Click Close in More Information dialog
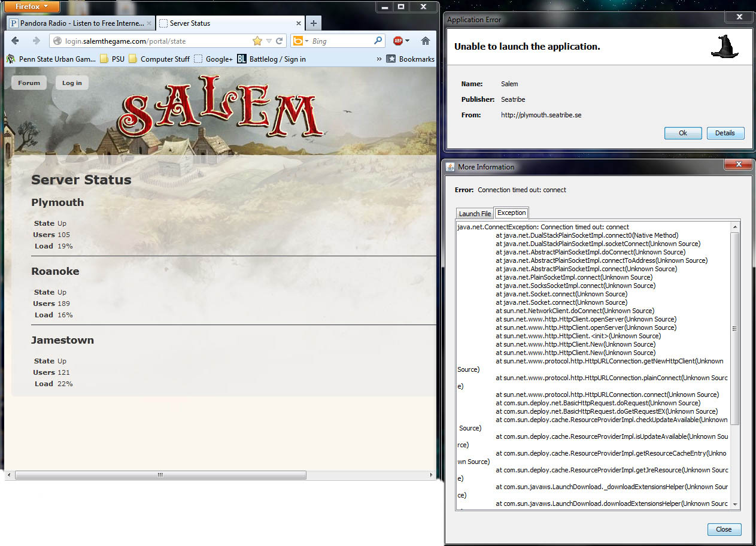This screenshot has width=756, height=546. click(x=724, y=529)
